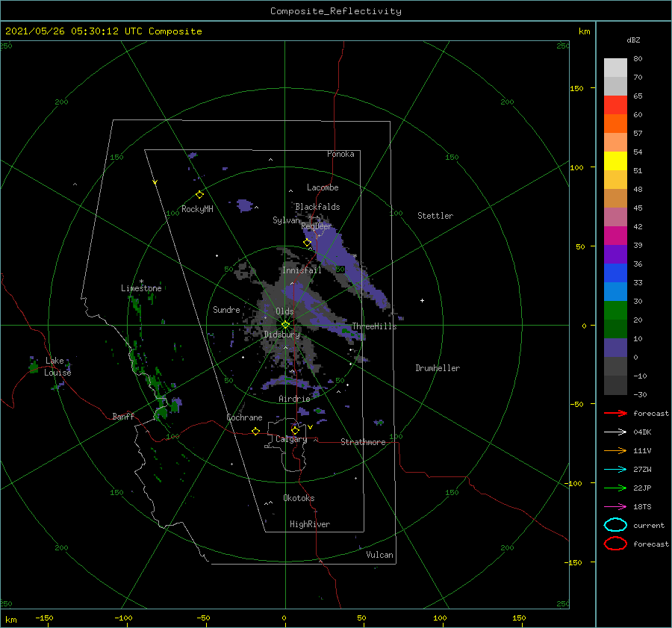Screen dimensions: 672x628
Task: Click the dBZ legend heading
Action: [633, 40]
